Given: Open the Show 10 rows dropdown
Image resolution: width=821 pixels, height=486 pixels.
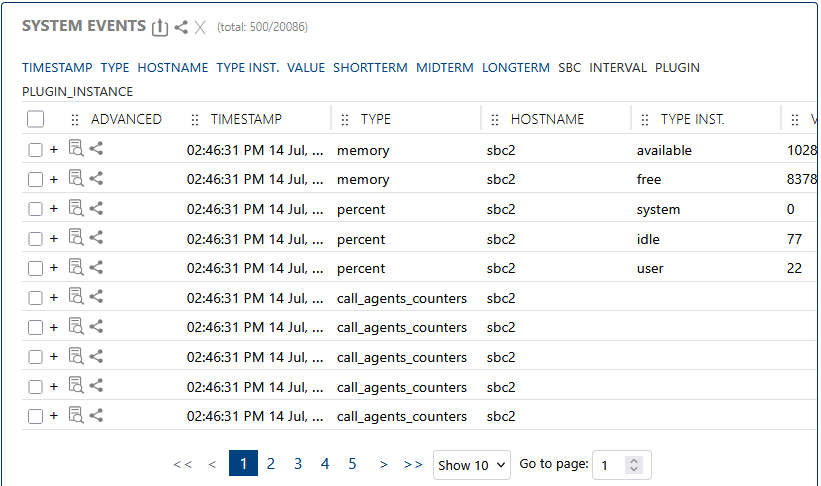Looking at the screenshot, I should [x=472, y=465].
